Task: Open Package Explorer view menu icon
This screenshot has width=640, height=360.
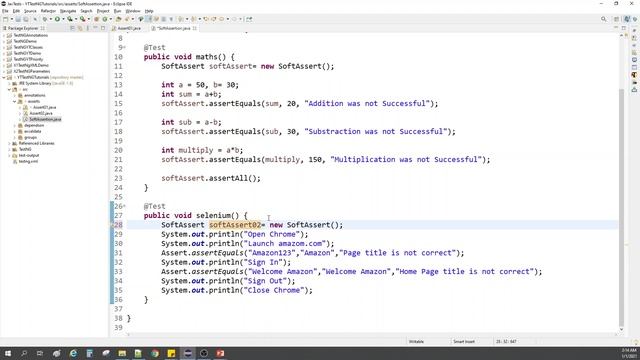Action: click(87, 28)
